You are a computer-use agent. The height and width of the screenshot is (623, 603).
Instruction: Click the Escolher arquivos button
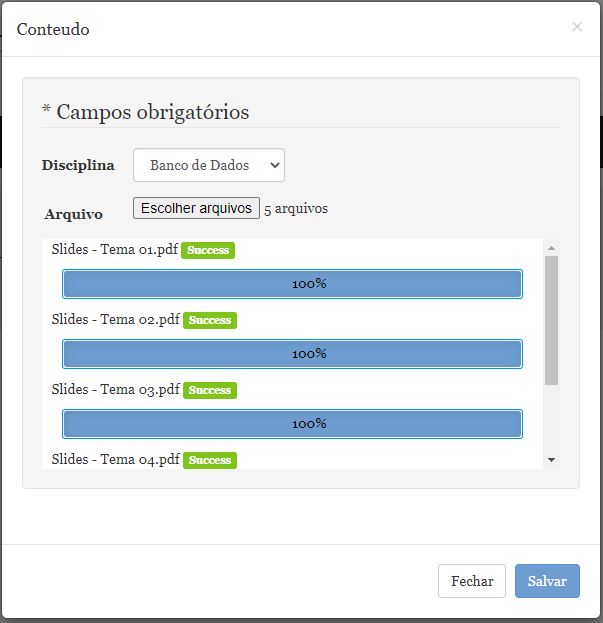pyautogui.click(x=196, y=208)
